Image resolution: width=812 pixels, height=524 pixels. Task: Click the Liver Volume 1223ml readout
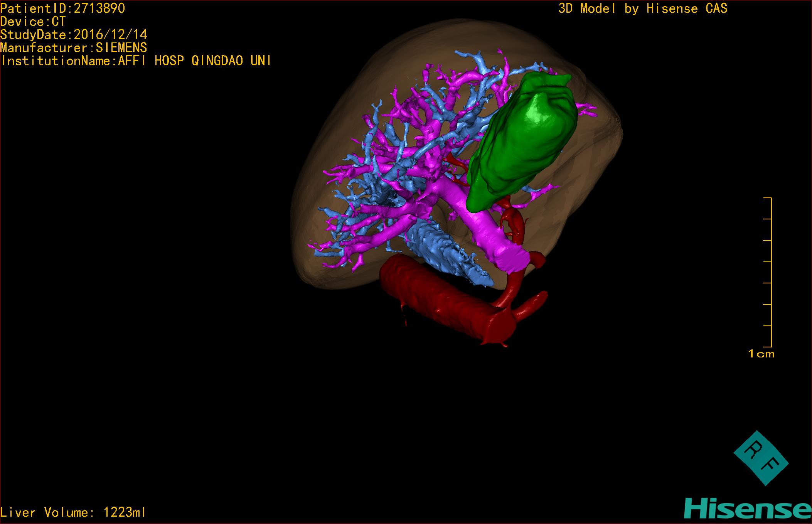coord(73,512)
